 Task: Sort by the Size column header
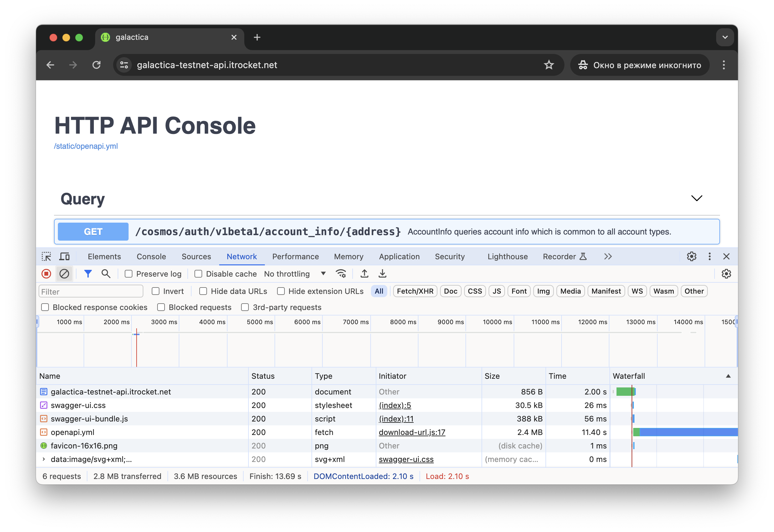(513, 376)
